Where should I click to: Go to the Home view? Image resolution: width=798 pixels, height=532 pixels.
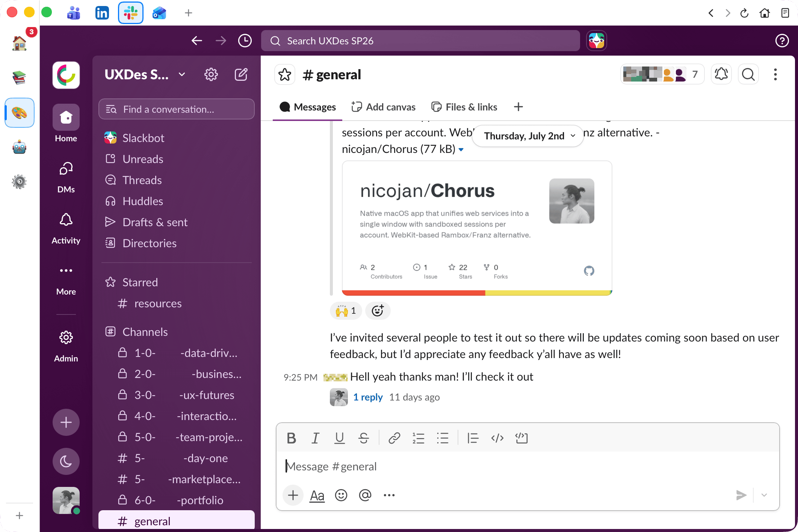[66, 123]
